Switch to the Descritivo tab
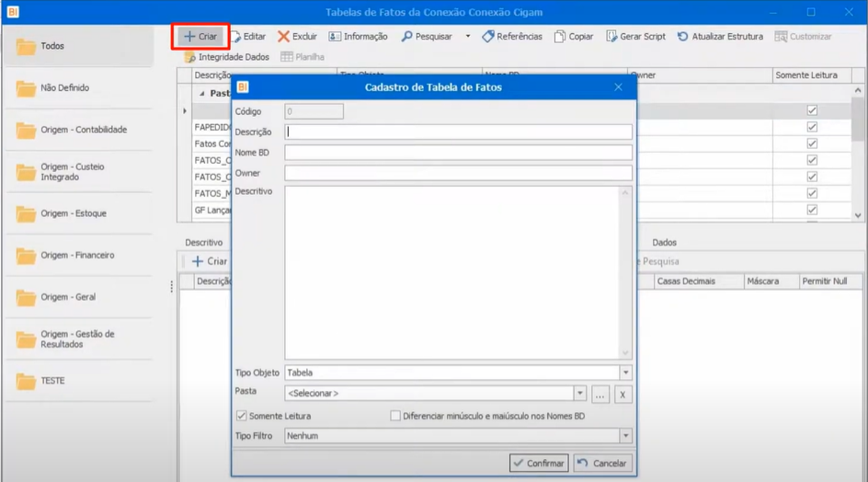The height and width of the screenshot is (482, 868). pyautogui.click(x=204, y=243)
